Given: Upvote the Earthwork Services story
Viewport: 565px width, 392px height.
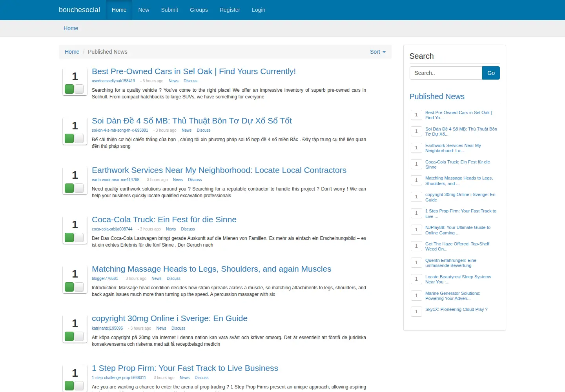Looking at the screenshot, I should [x=69, y=188].
